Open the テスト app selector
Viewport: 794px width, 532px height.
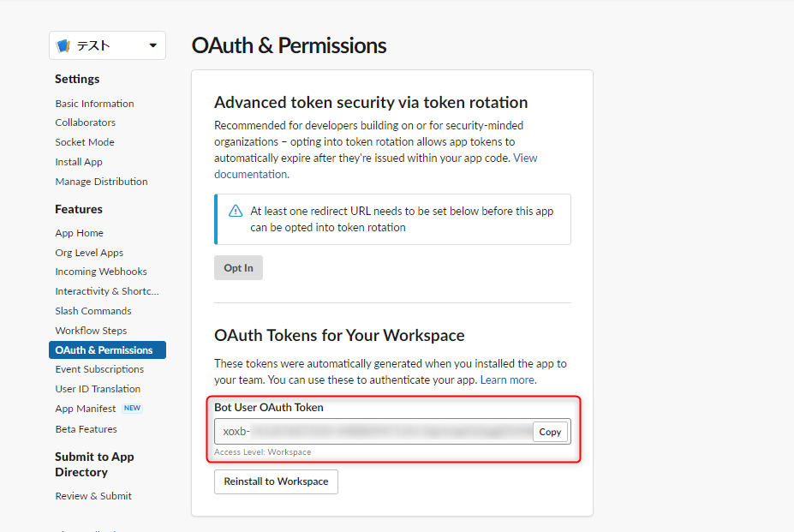coord(106,45)
